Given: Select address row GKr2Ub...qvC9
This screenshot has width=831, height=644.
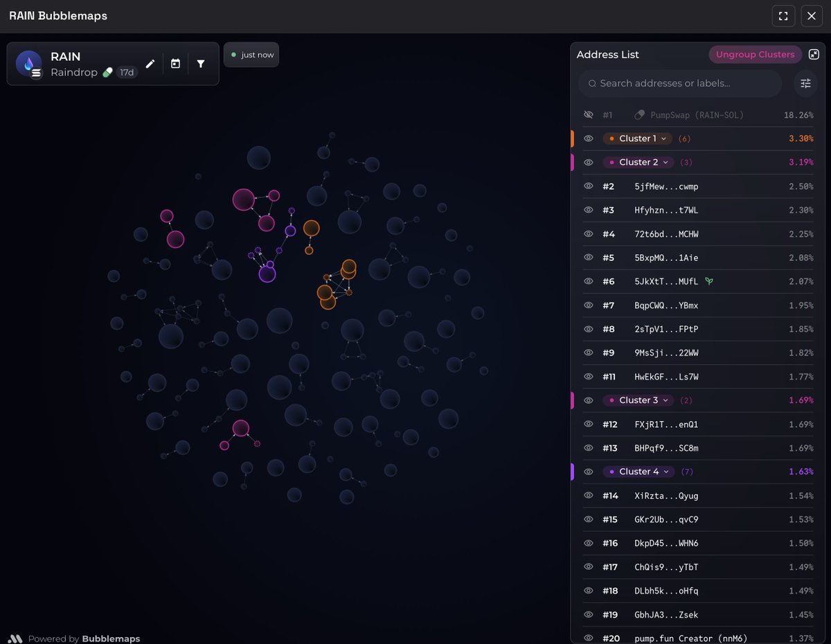Looking at the screenshot, I should pyautogui.click(x=698, y=519).
